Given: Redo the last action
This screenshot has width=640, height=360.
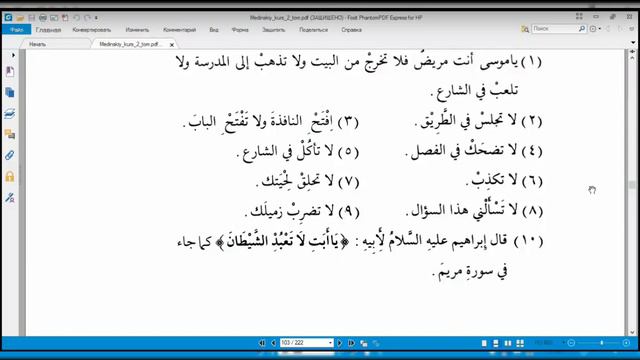Looking at the screenshot, I should [x=87, y=18].
